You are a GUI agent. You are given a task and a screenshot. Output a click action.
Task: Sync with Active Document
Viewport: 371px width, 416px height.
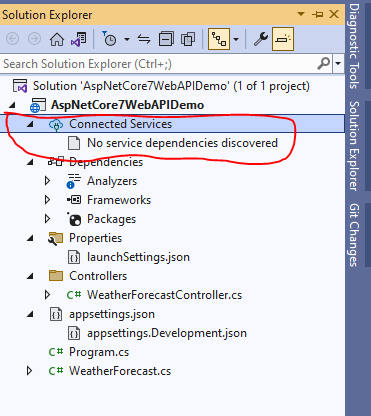[144, 39]
